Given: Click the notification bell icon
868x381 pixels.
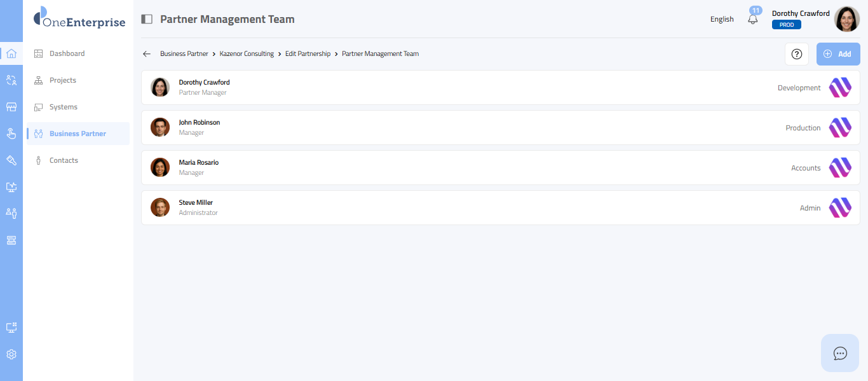Looking at the screenshot, I should point(753,20).
